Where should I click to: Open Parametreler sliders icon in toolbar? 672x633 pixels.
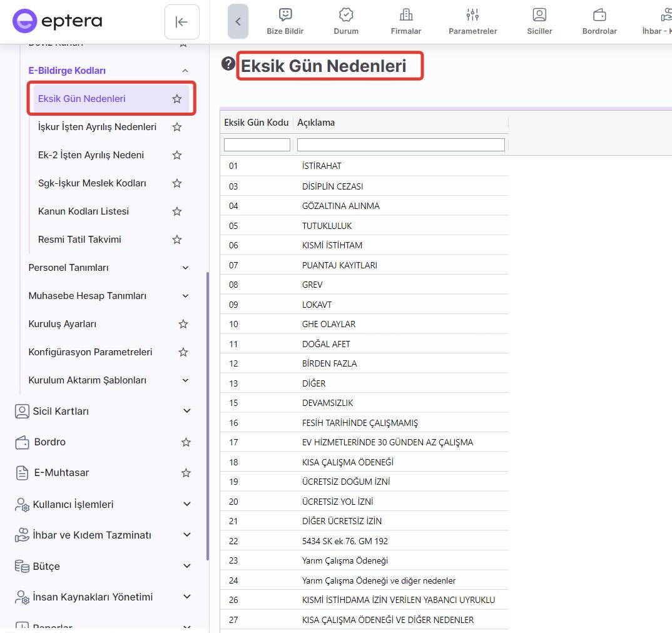pyautogui.click(x=472, y=15)
